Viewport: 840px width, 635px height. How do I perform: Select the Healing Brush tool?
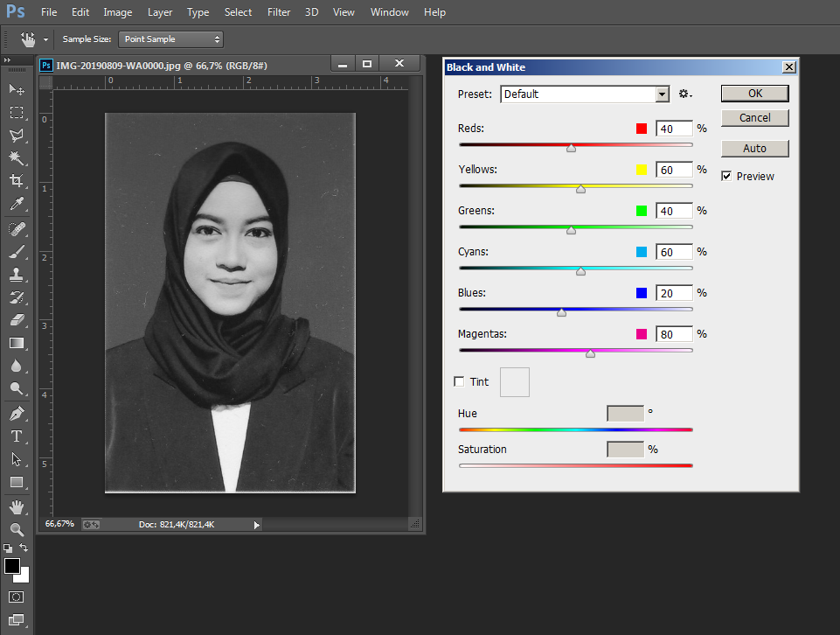[17, 229]
